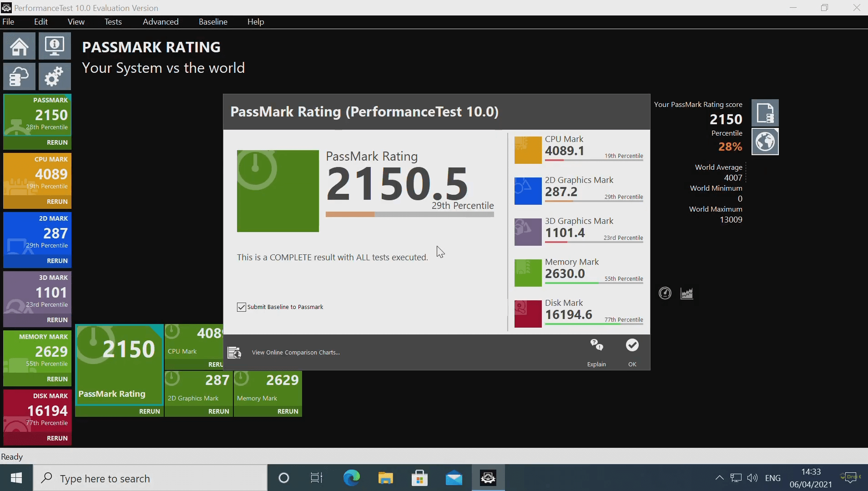Click the Windows taskbar search box
Screen dimensions: 868x491
(x=150, y=478)
